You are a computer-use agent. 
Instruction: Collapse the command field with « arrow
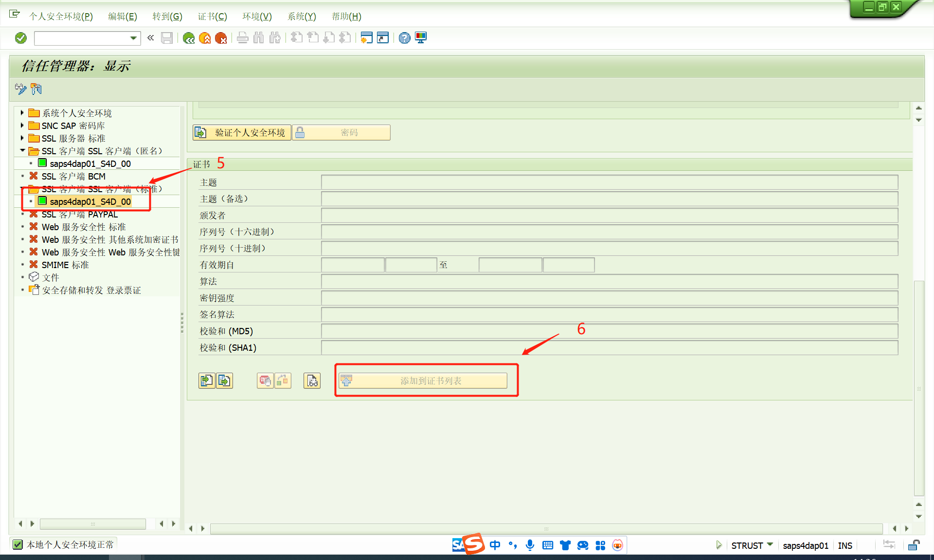[150, 38]
